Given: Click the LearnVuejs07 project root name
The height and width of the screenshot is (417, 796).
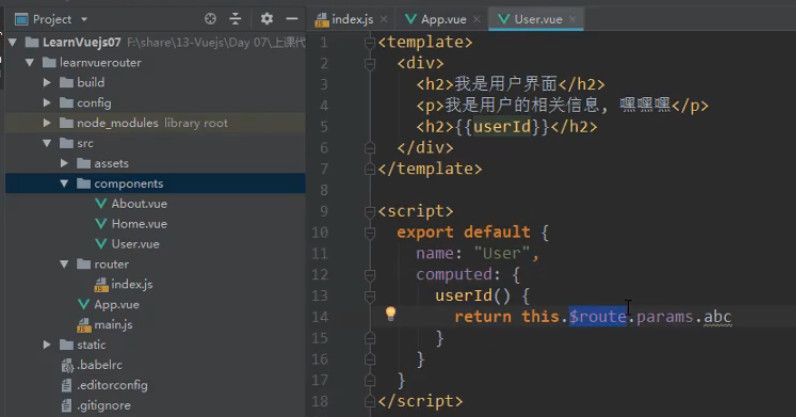Looking at the screenshot, I should point(82,42).
